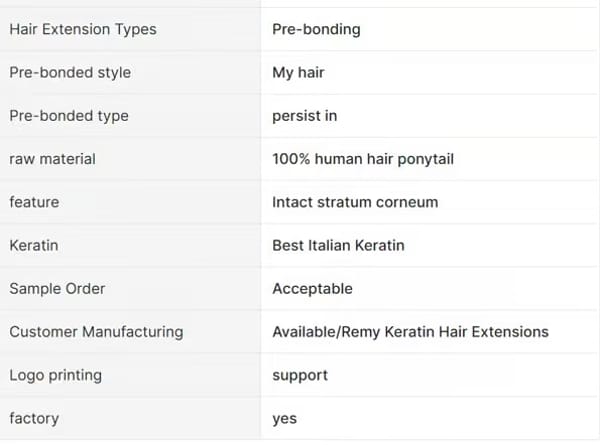600x445 pixels.
Task: Select the 'Pre-bonding' value cell
Action: (x=316, y=29)
